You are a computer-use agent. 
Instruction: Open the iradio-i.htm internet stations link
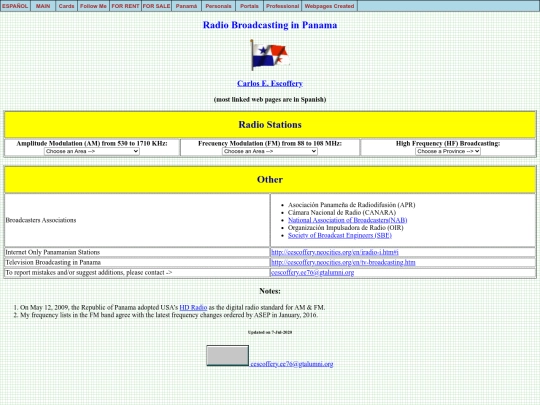[x=335, y=252]
